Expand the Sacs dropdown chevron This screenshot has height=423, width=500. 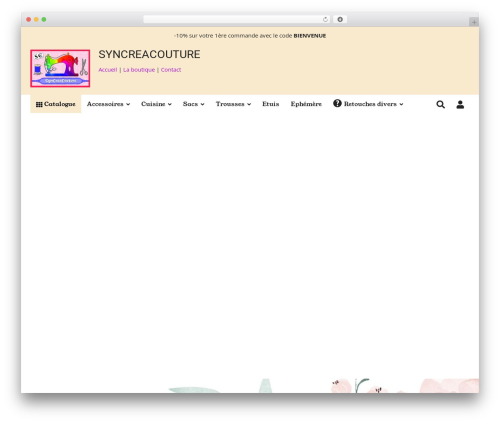202,104
